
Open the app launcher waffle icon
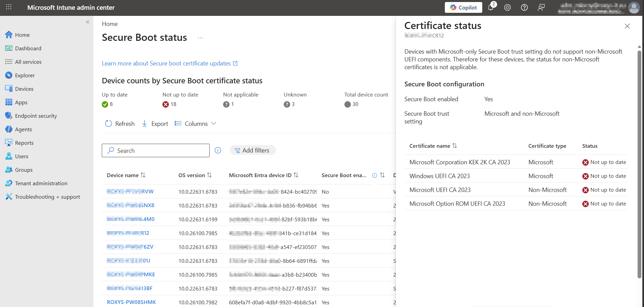9,7
